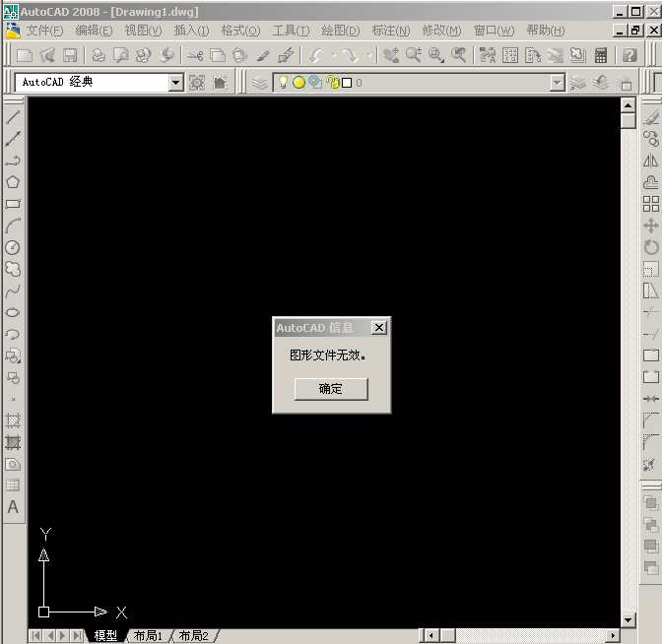Expand the layer list dropdown arrow

click(557, 83)
